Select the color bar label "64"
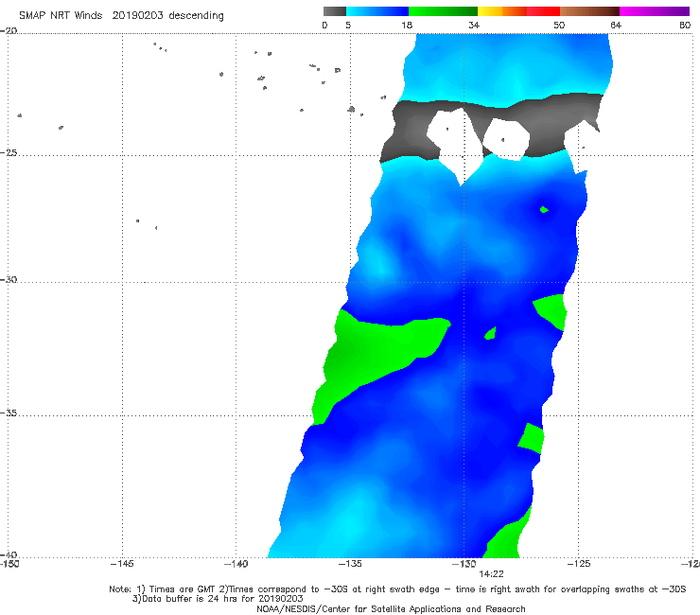 [x=616, y=26]
